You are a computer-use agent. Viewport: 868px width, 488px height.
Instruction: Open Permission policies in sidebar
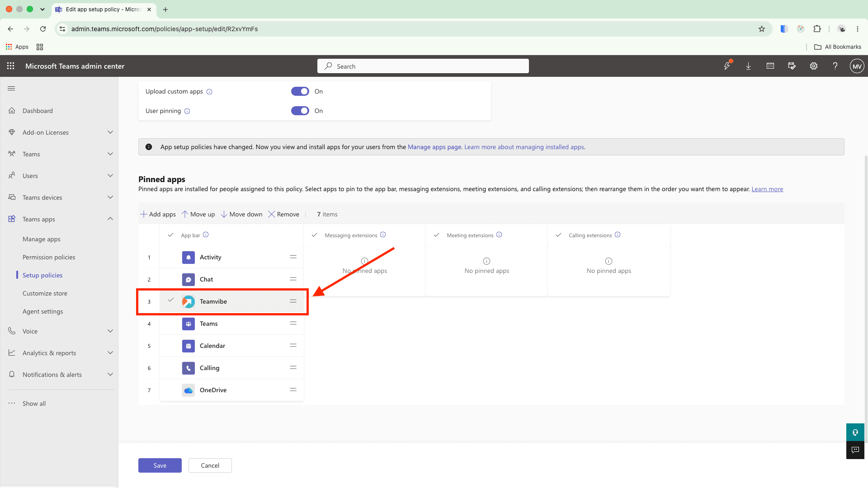[x=49, y=258]
